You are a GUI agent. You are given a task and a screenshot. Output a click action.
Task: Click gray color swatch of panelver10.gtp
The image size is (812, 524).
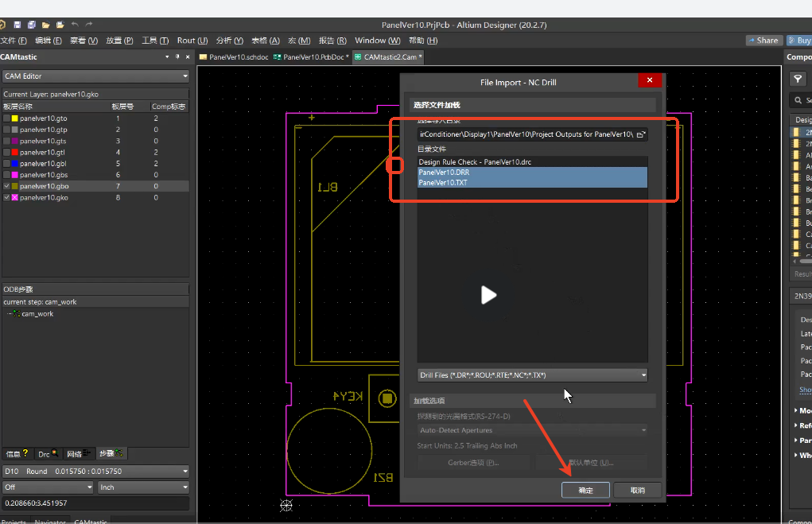[15, 130]
